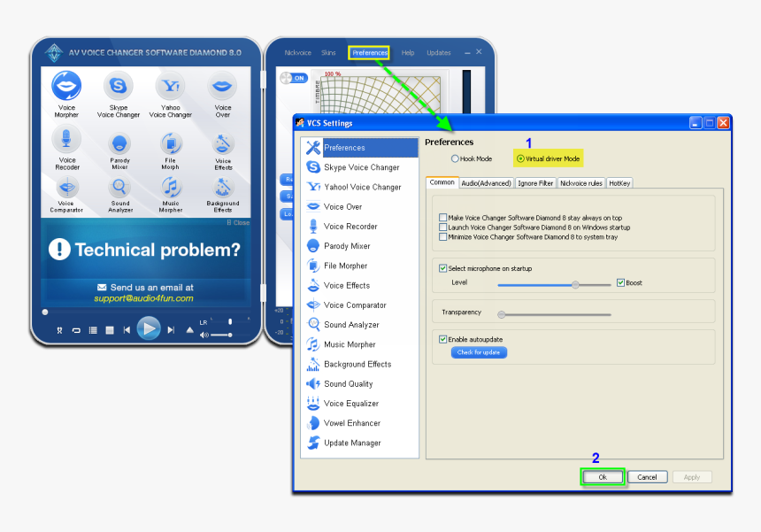Open the Music Morpher icon in main panel

pyautogui.click(x=171, y=187)
